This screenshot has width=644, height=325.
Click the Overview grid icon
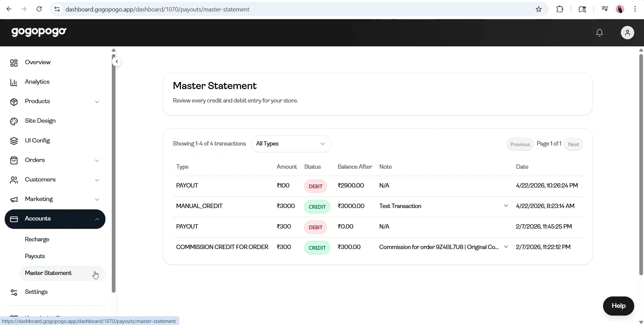tap(14, 63)
